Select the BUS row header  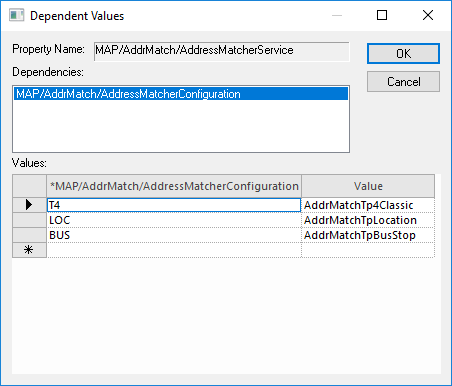(29, 235)
